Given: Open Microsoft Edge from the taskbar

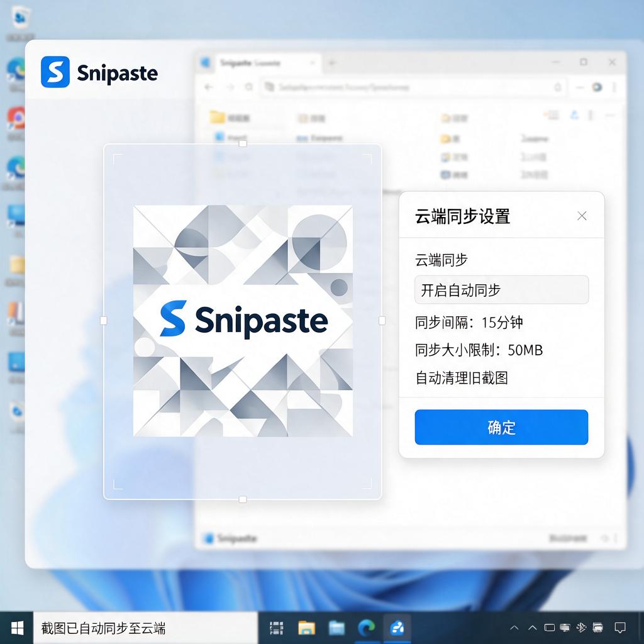Looking at the screenshot, I should [x=367, y=628].
